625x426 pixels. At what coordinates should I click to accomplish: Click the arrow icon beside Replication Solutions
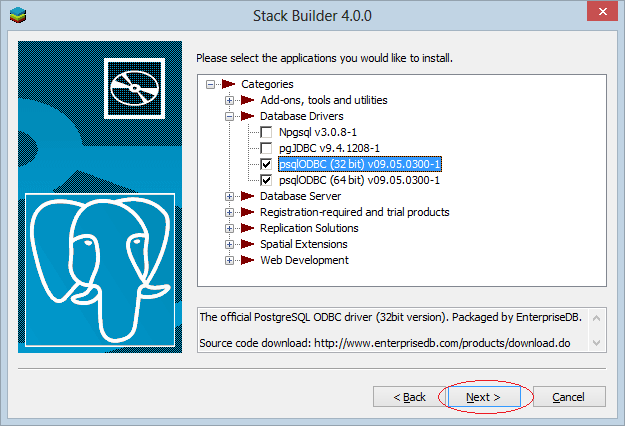click(248, 228)
